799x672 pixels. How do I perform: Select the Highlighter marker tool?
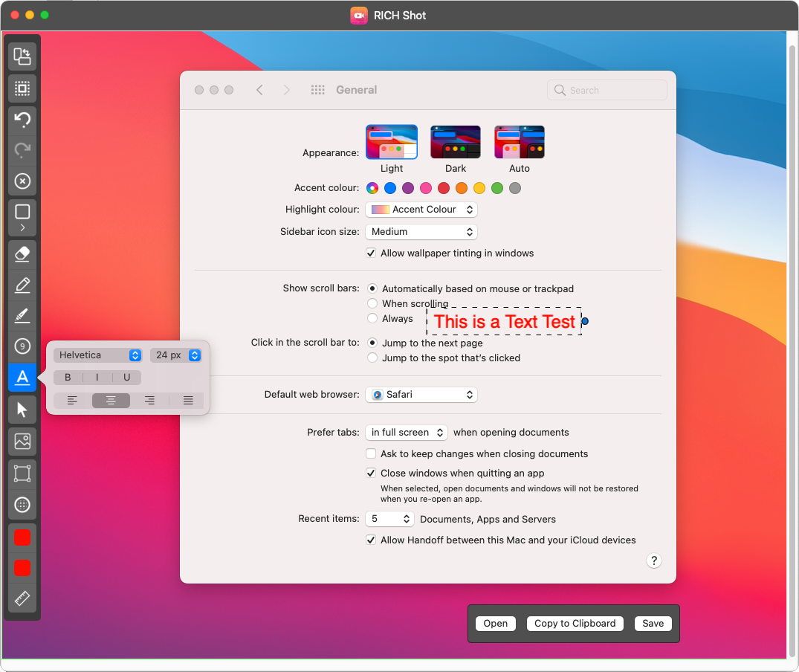(22, 316)
